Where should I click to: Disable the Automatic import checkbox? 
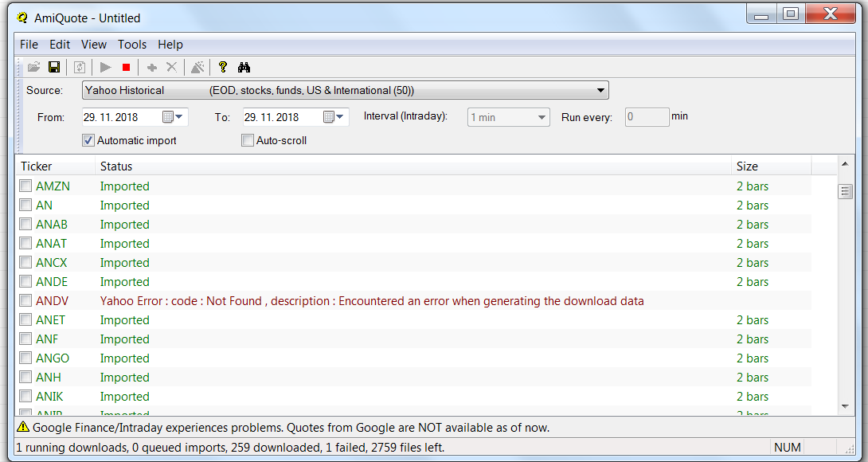pos(88,140)
